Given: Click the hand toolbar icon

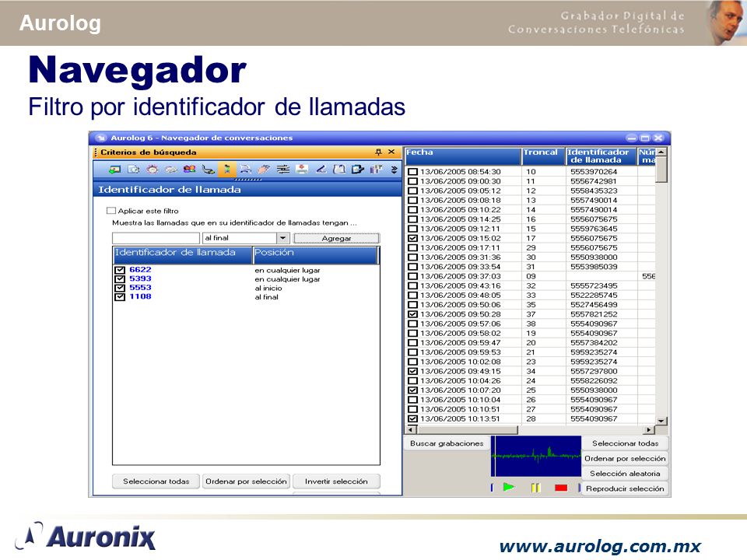Looking at the screenshot, I should point(265,169).
